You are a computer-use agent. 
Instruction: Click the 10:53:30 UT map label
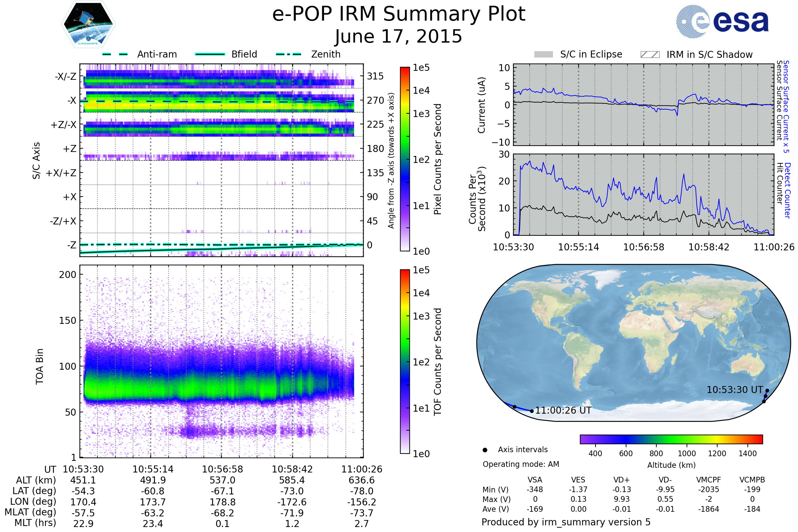pyautogui.click(x=734, y=390)
